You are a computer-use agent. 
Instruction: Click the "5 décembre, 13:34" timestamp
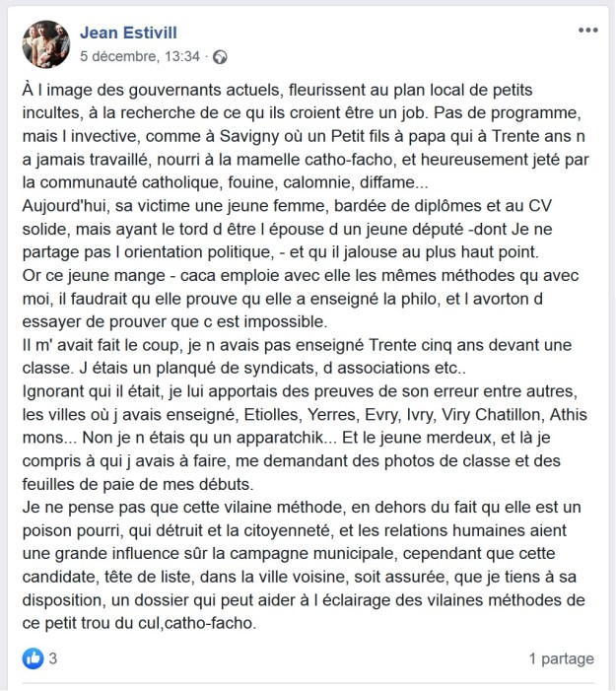tap(139, 56)
